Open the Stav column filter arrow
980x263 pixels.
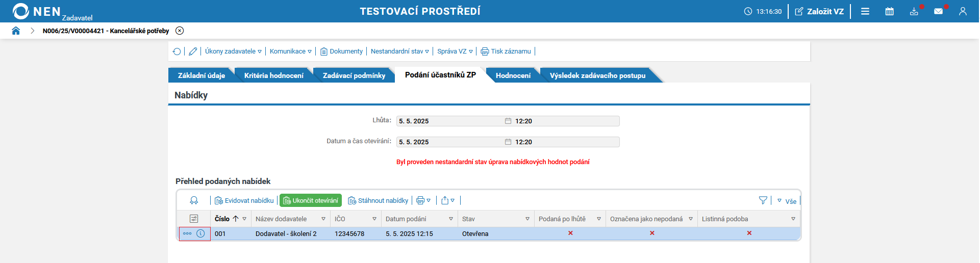coord(527,219)
